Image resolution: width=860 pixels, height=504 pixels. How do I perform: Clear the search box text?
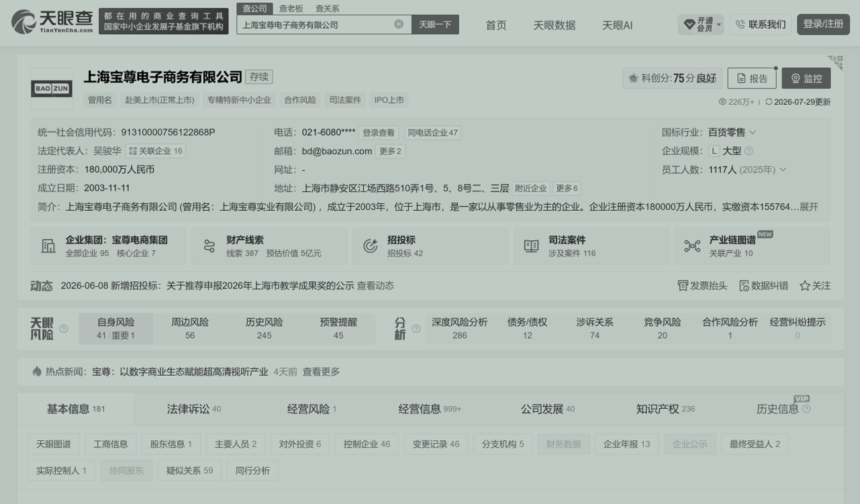click(x=399, y=24)
